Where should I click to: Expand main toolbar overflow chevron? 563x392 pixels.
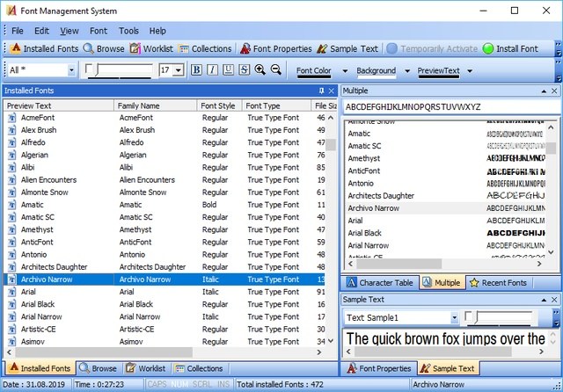pos(558,48)
